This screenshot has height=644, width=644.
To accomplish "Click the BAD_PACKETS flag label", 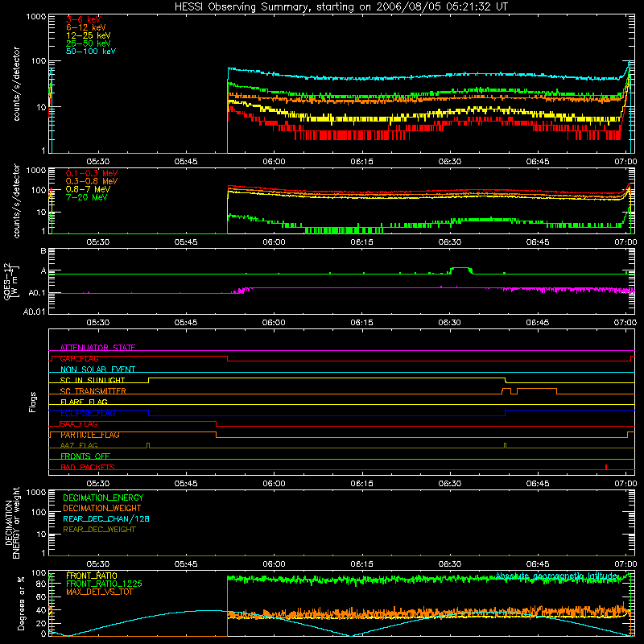I will [88, 467].
